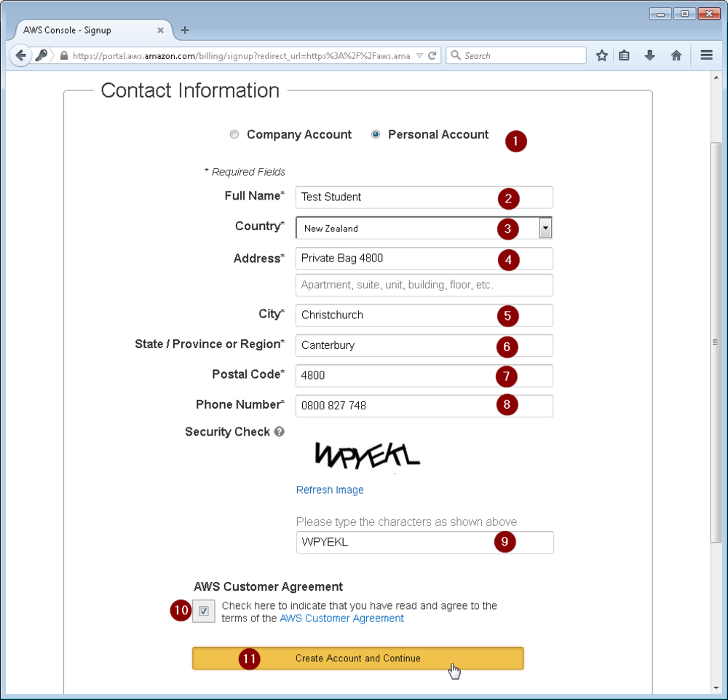Click the Address field with Private Bag

[x=424, y=259]
